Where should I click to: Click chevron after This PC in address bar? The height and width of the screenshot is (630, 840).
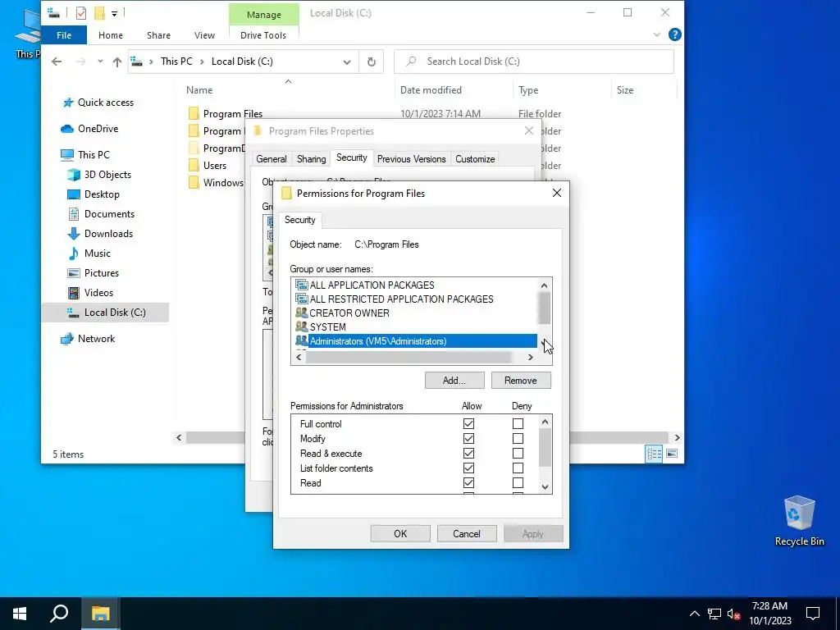(x=202, y=62)
